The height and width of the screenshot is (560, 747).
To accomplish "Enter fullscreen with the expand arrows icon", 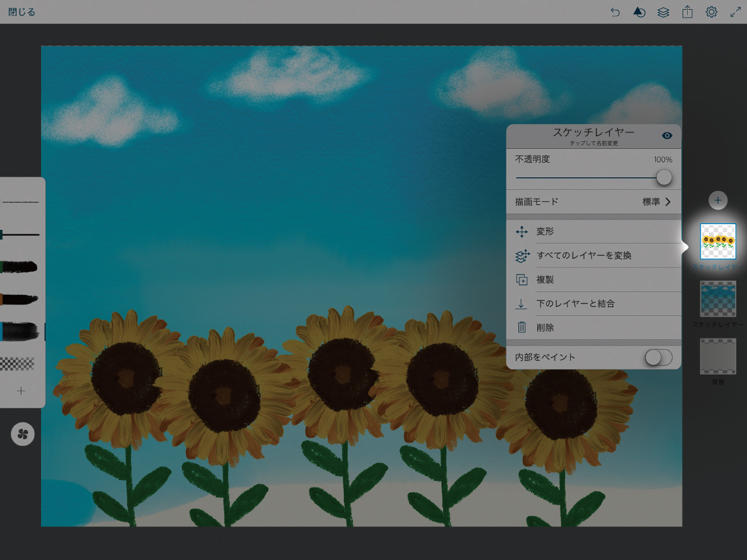I will 736,12.
